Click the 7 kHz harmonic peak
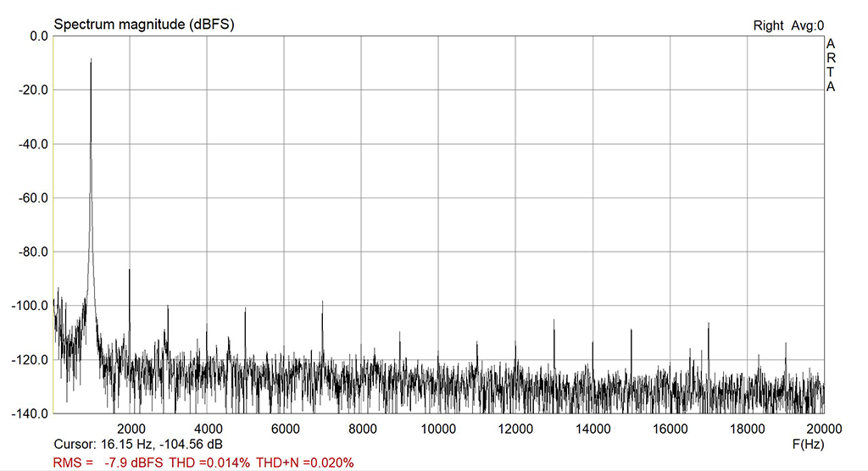Viewport: 868px width, 471px height. click(x=322, y=302)
